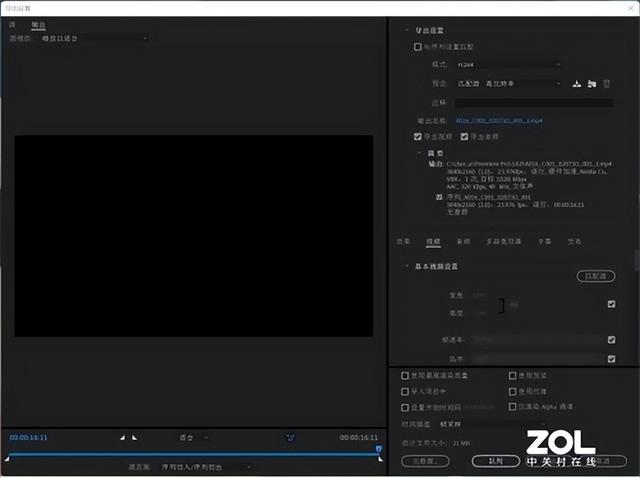Click the blue output file name link

click(499, 121)
